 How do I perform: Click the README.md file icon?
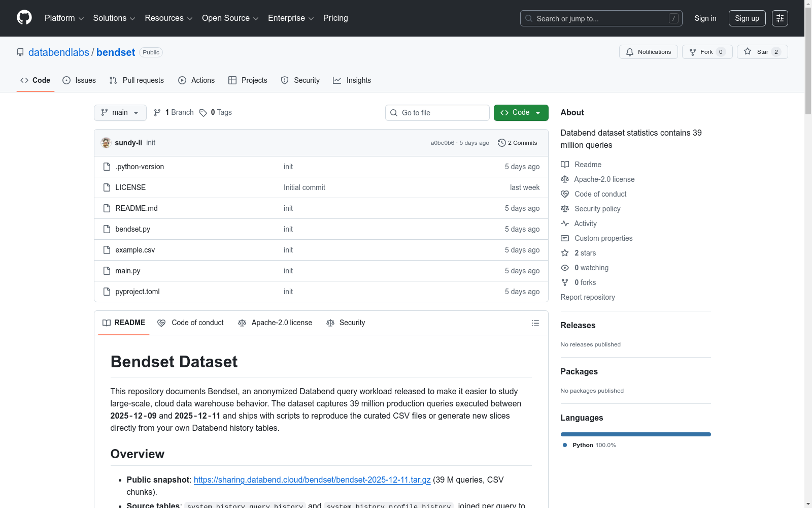pyautogui.click(x=107, y=208)
